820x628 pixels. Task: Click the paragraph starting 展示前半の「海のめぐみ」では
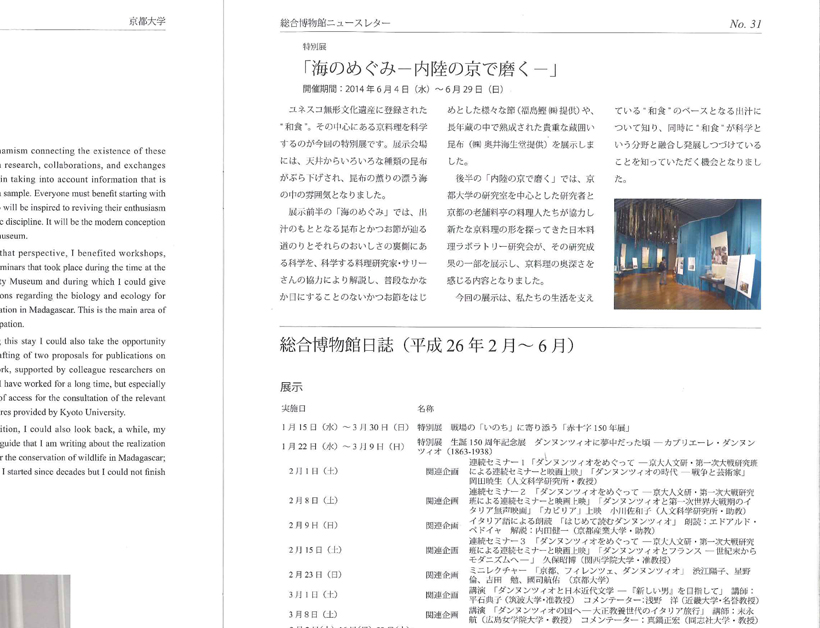[354, 255]
